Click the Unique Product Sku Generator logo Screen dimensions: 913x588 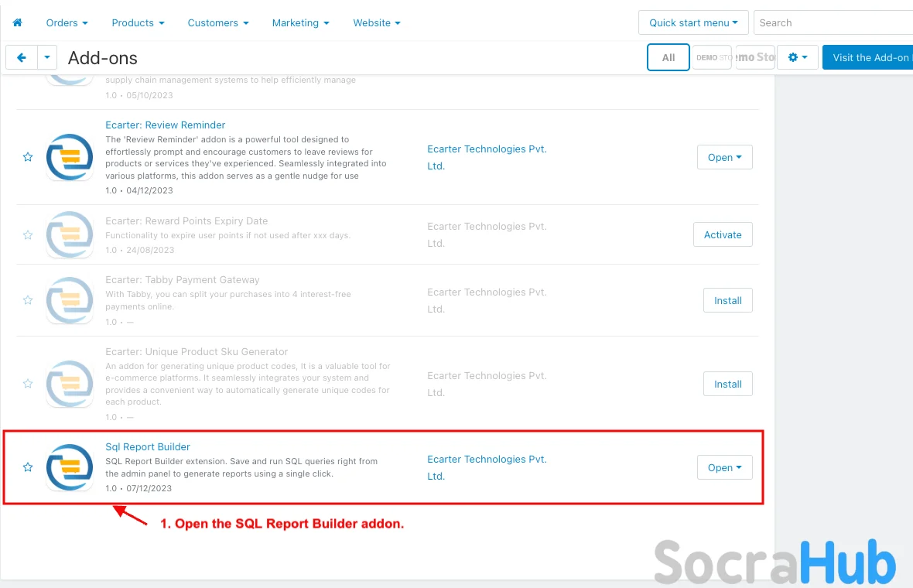coord(70,384)
